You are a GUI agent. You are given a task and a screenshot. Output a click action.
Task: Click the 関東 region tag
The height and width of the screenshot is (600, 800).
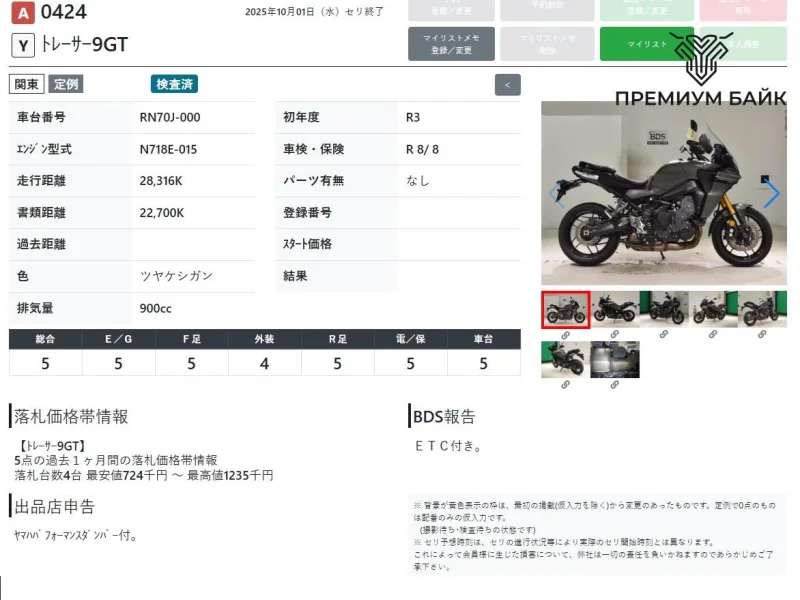(26, 84)
